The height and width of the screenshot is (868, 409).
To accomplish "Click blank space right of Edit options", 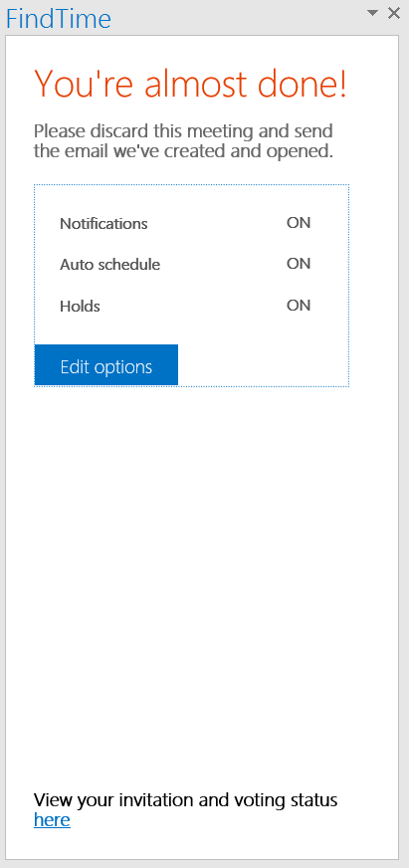I will pos(263,364).
